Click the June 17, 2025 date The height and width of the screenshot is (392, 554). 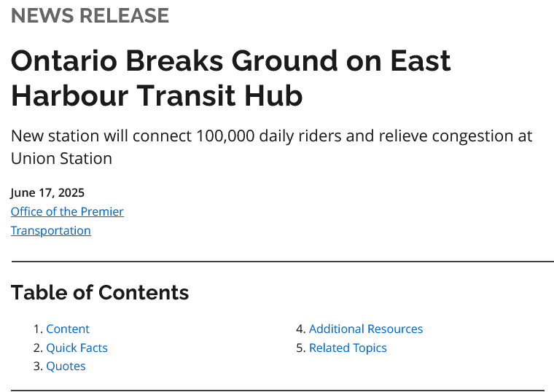pos(47,192)
